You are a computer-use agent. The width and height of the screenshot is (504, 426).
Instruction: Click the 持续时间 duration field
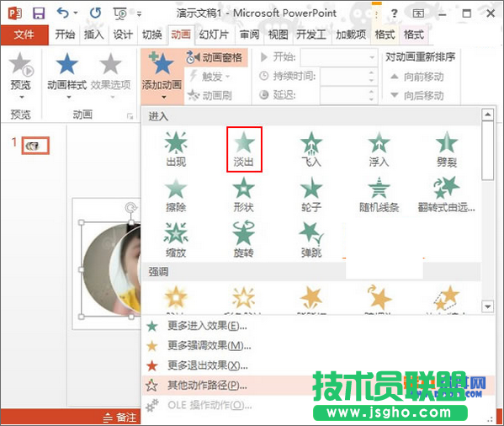[x=344, y=77]
